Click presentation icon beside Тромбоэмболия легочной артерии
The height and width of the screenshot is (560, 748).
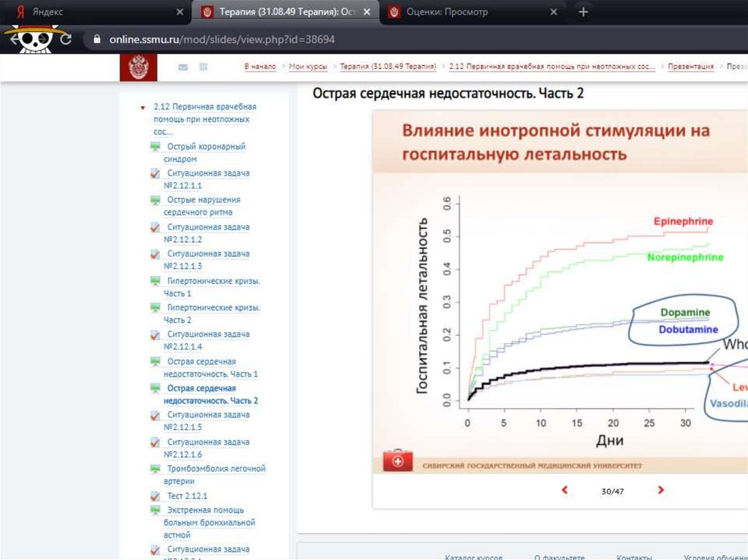click(155, 469)
